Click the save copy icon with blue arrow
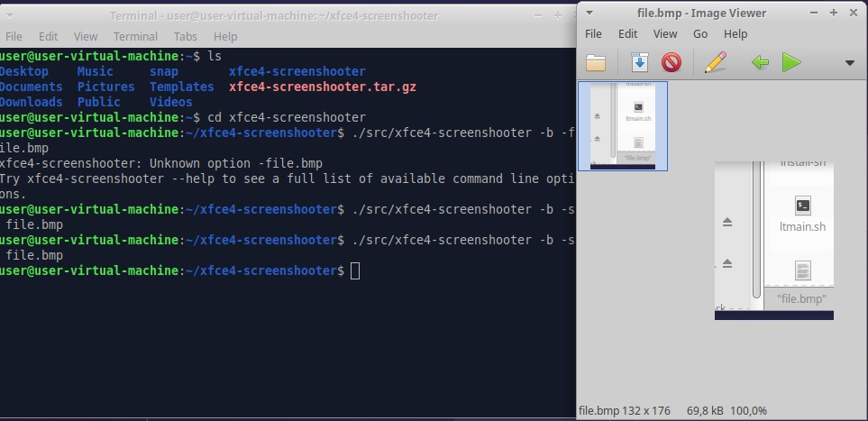This screenshot has height=421, width=868. [639, 62]
